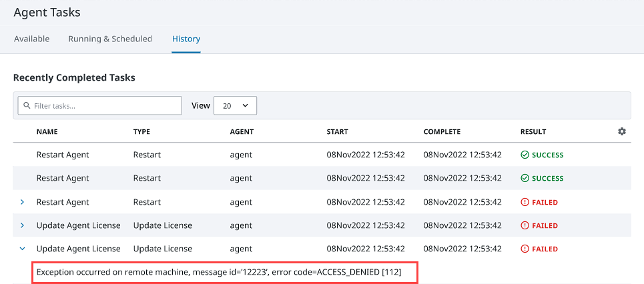644x284 pixels.
Task: Select the History tab
Action: [x=186, y=39]
